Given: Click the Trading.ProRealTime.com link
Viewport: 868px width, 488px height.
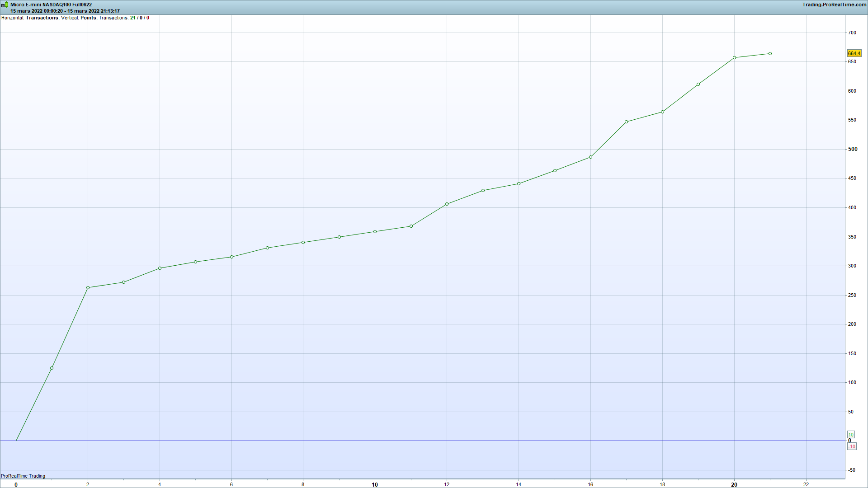Looking at the screenshot, I should 834,5.
